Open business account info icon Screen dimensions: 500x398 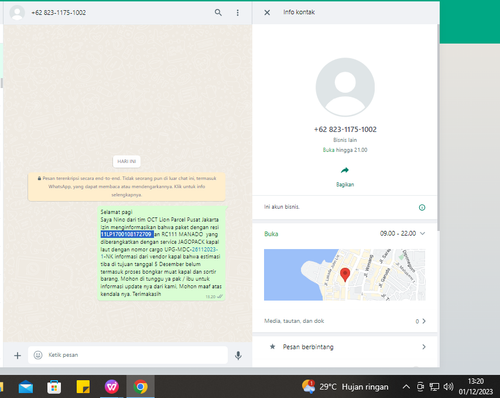[x=422, y=207]
